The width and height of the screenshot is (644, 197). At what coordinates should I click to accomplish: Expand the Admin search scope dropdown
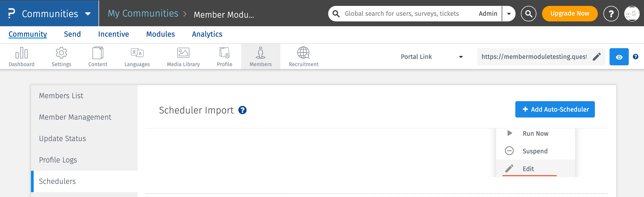pos(509,14)
